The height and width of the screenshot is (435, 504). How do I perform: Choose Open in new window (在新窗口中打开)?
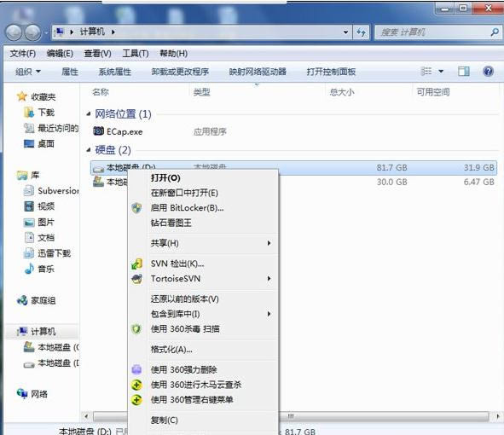[x=204, y=193]
